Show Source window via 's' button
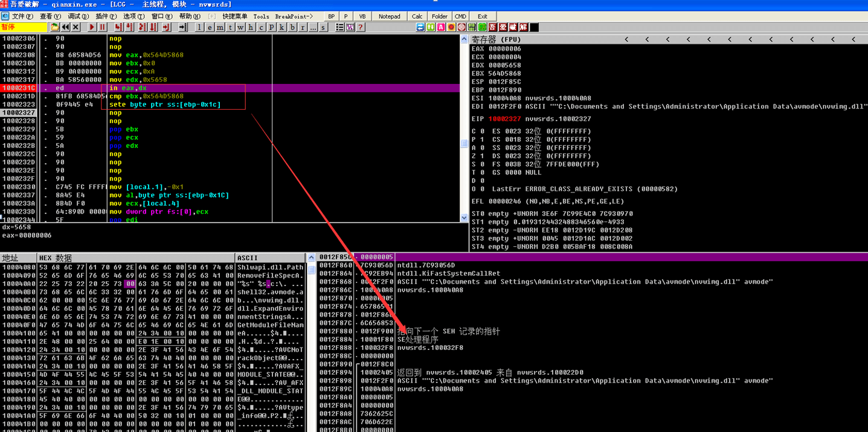 [323, 27]
